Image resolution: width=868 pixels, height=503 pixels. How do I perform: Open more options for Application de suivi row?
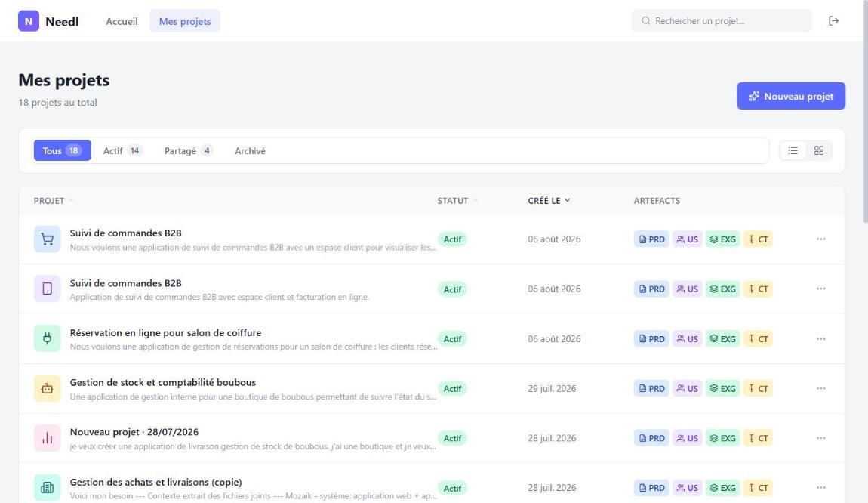[821, 289]
